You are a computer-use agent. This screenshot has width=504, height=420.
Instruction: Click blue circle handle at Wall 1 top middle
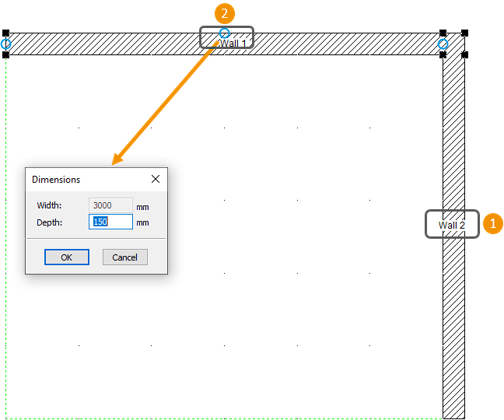click(224, 33)
